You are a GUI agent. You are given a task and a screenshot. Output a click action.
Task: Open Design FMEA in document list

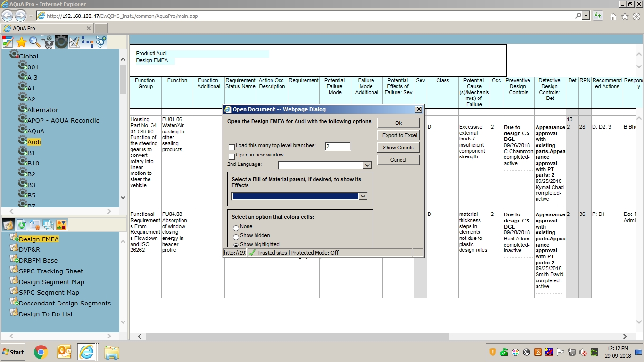point(39,239)
